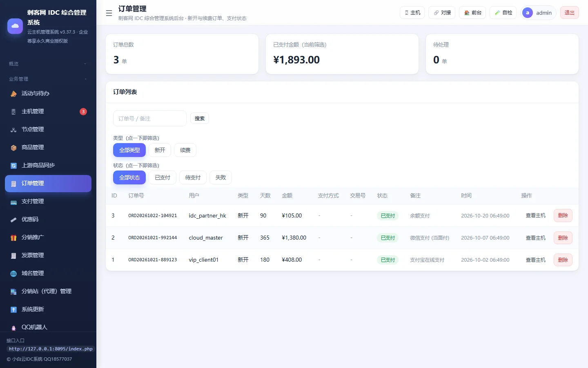
Task: Filter by 全部状态
Action: 129,177
